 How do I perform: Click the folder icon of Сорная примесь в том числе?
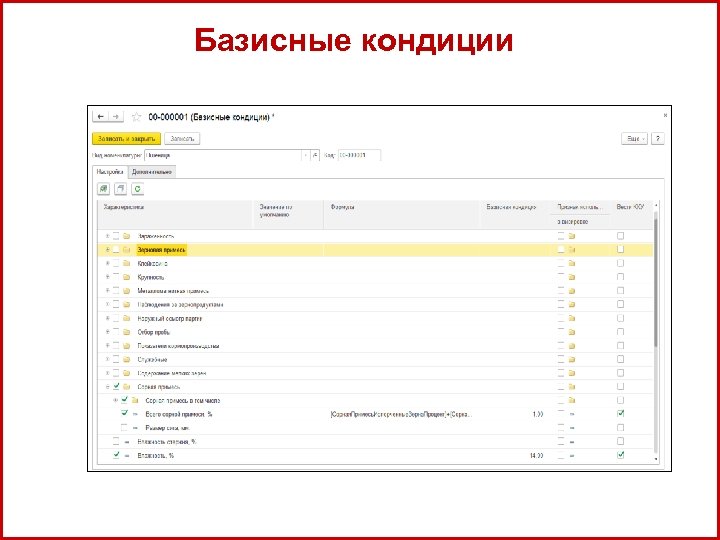(135, 400)
